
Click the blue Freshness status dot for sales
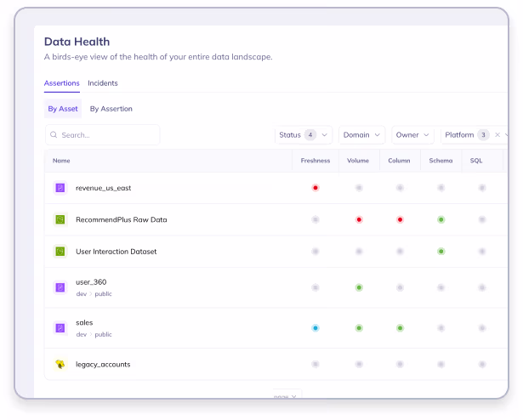(x=316, y=327)
